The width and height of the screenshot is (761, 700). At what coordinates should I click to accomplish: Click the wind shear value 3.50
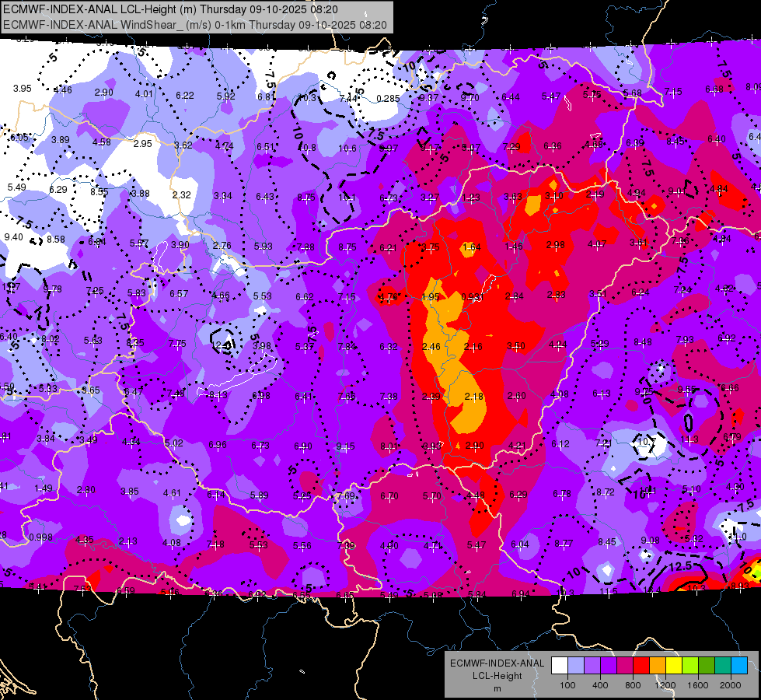pos(515,346)
